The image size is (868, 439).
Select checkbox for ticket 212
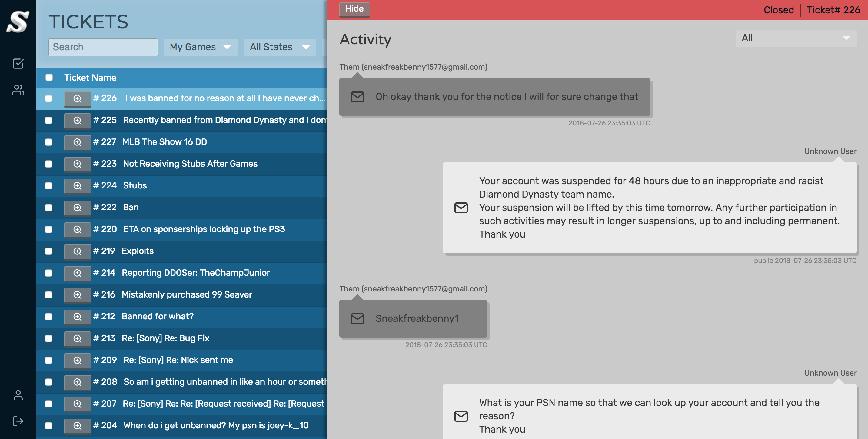pos(48,317)
